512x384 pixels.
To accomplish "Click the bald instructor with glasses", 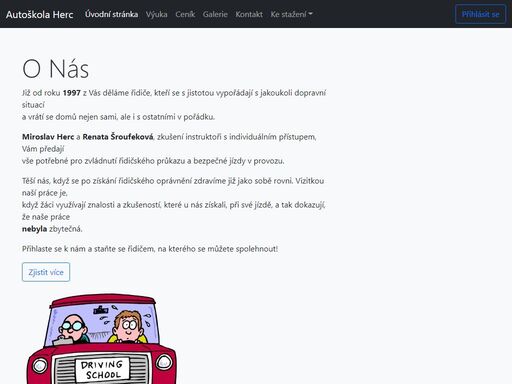I will point(73,329).
